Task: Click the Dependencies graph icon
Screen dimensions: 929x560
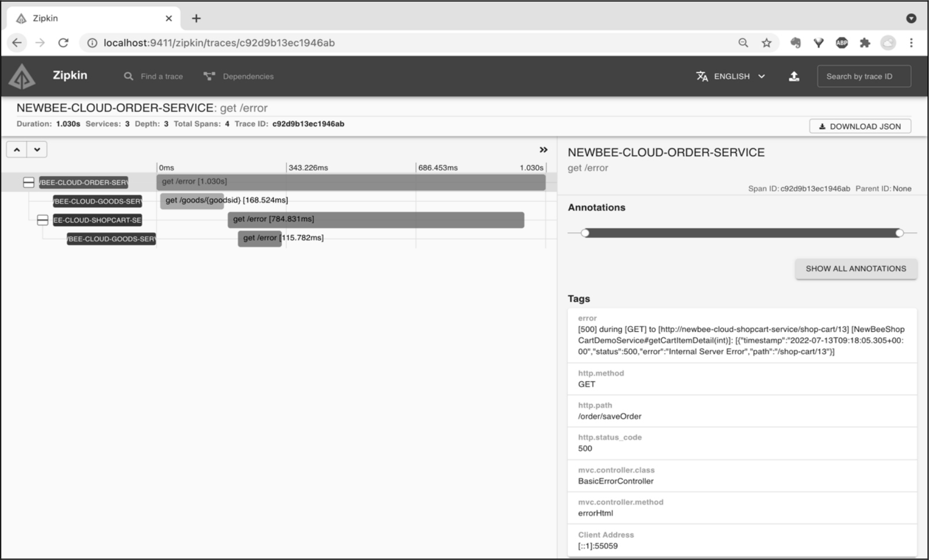Action: tap(209, 76)
